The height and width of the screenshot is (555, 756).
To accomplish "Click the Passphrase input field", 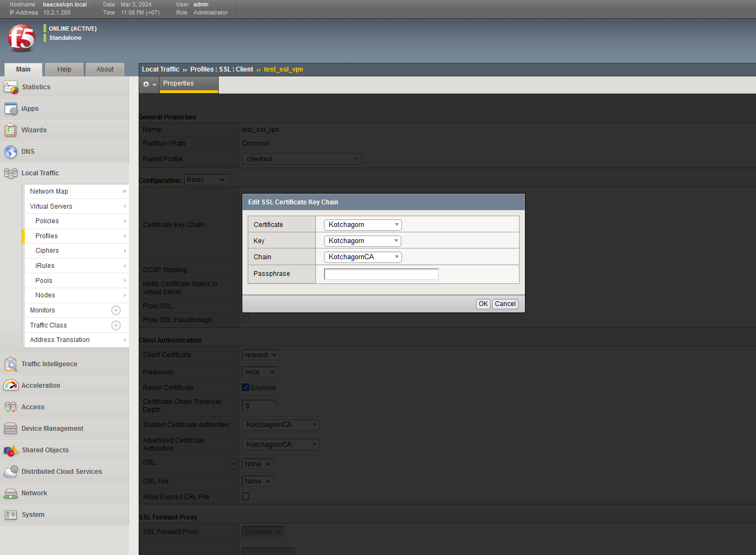I will pos(381,274).
